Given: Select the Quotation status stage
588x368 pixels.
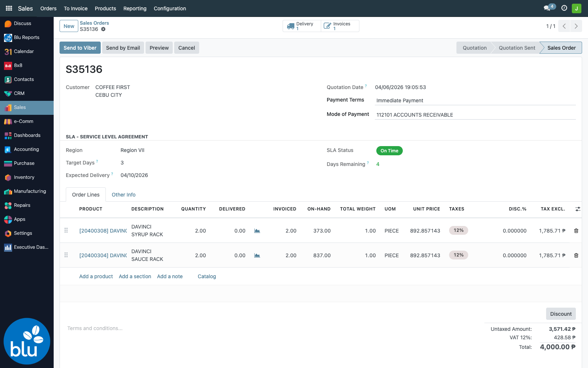Looking at the screenshot, I should (474, 48).
